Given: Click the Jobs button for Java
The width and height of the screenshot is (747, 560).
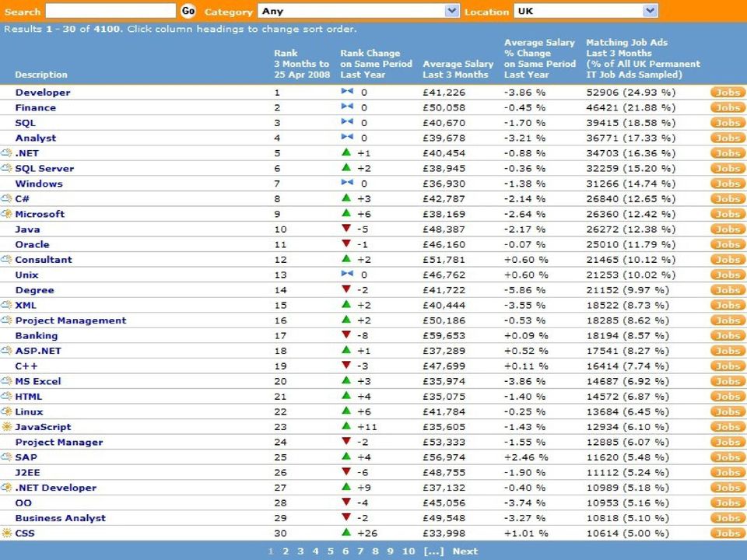Looking at the screenshot, I should [727, 229].
